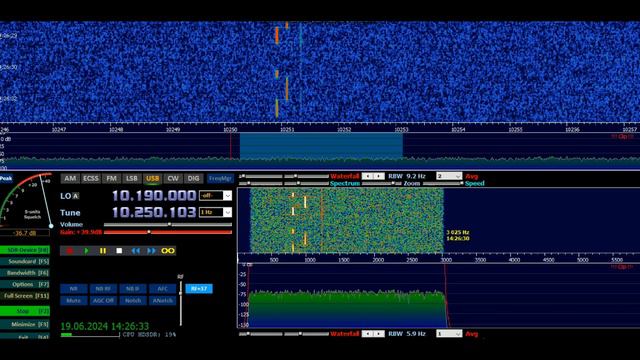Stop playback with the white square icon
This screenshot has width=640, height=360.
click(x=119, y=251)
